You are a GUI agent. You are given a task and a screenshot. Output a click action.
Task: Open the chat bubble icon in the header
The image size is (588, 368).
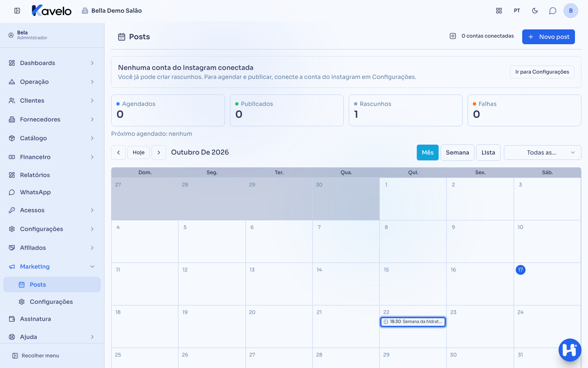click(x=553, y=11)
